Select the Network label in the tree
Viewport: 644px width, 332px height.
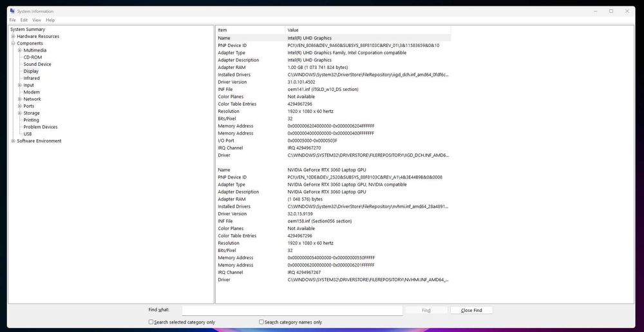click(32, 99)
